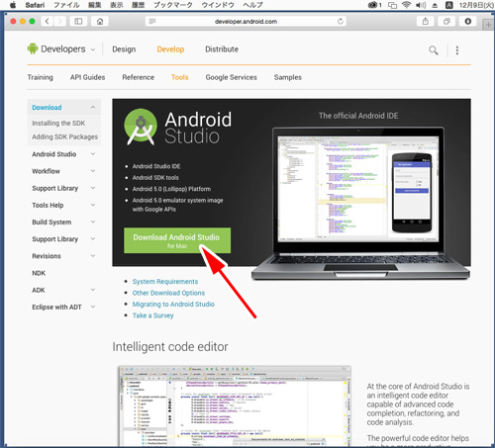Select the Google Services tab
495x448 pixels.
231,77
